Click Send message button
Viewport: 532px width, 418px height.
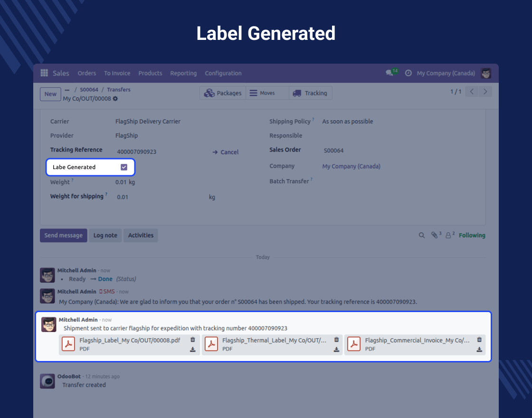[x=64, y=235]
